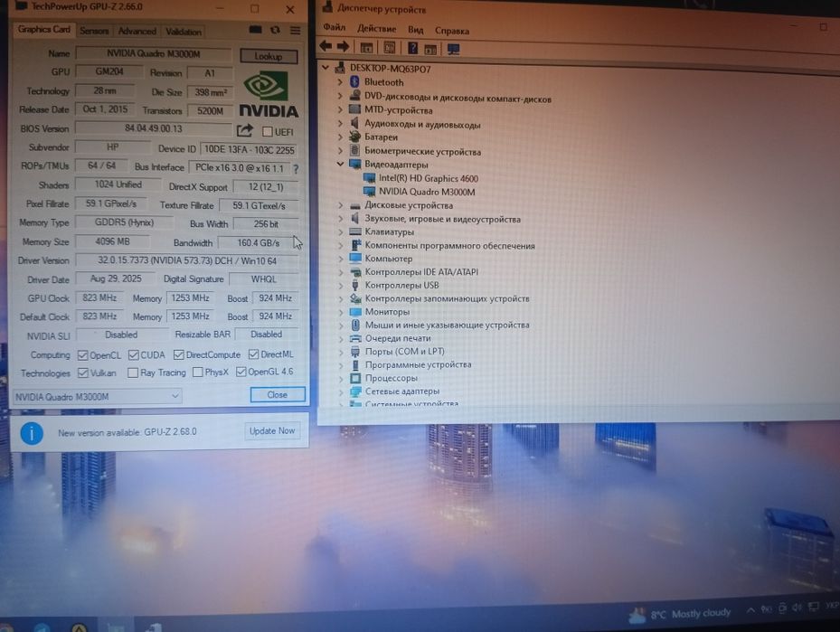The image size is (840, 632).
Task: Click the blue info icon in update notice
Action: pyautogui.click(x=32, y=433)
